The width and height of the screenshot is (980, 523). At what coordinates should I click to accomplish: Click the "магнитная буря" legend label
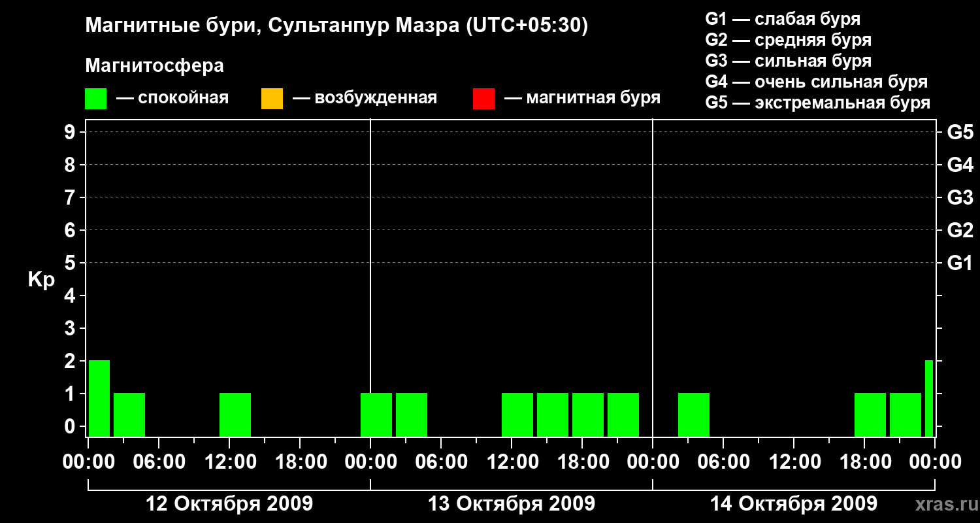[x=593, y=99]
